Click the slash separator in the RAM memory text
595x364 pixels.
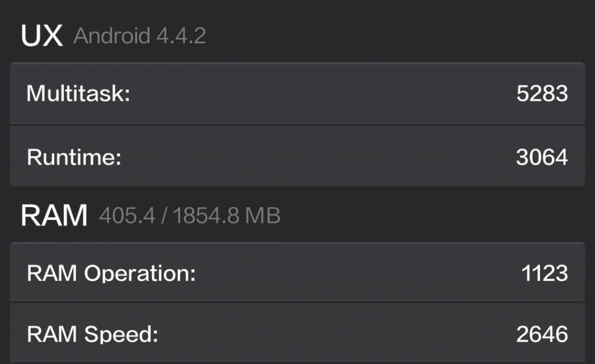click(x=164, y=216)
